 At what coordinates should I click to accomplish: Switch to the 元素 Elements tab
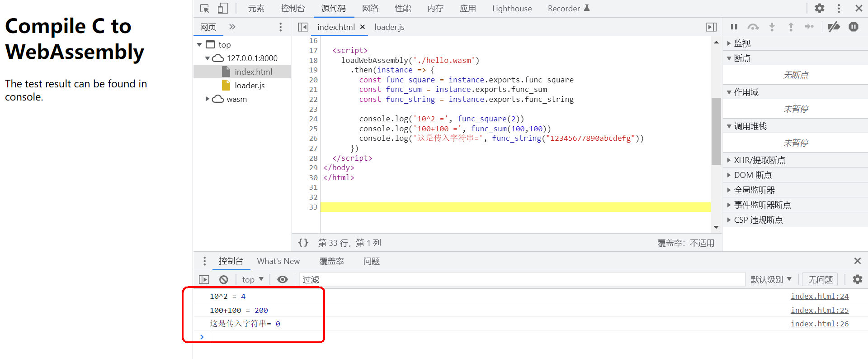click(256, 9)
